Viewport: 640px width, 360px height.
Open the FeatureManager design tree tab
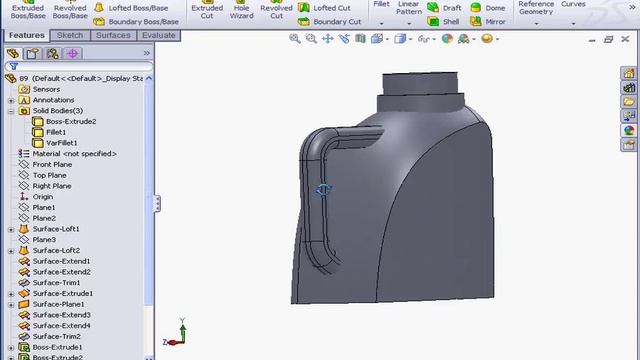(x=13, y=53)
